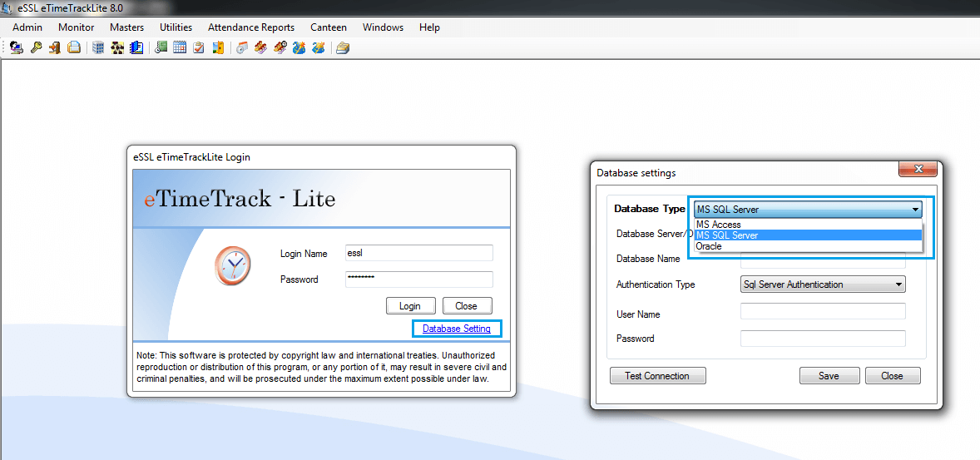Click the green book with clock icon
This screenshot has width=980, height=460.
161,47
